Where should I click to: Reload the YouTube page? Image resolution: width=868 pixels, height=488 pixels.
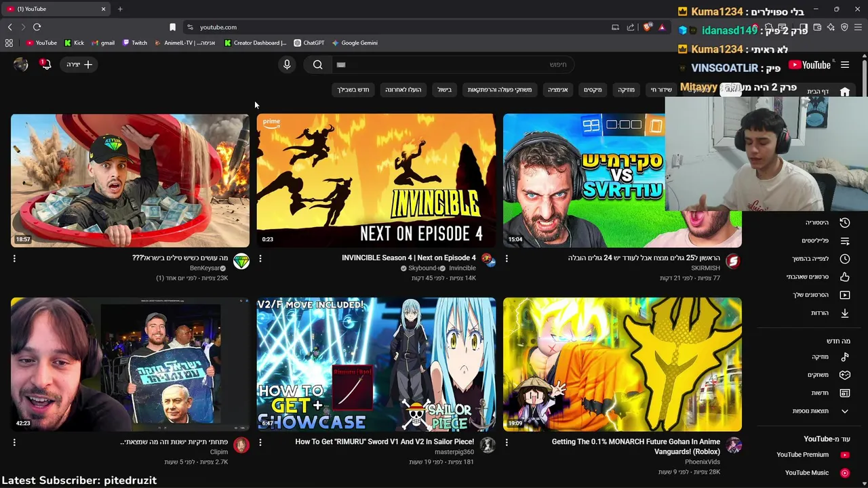[x=37, y=27]
